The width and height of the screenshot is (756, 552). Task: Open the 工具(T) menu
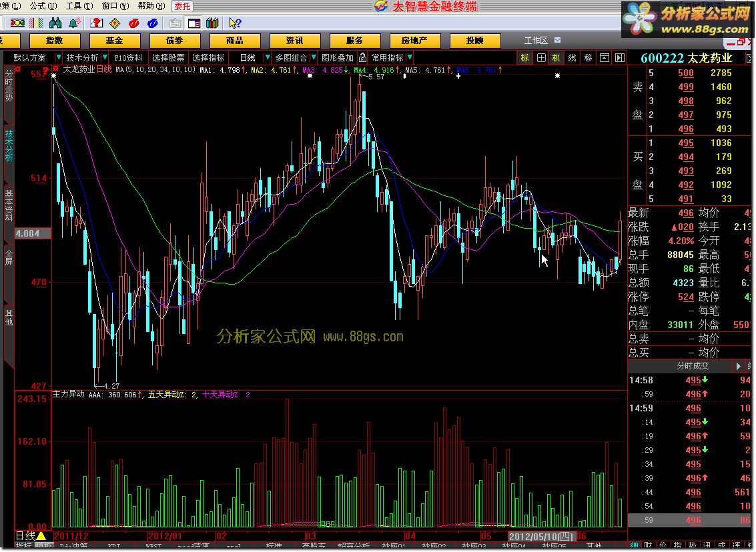(79, 6)
